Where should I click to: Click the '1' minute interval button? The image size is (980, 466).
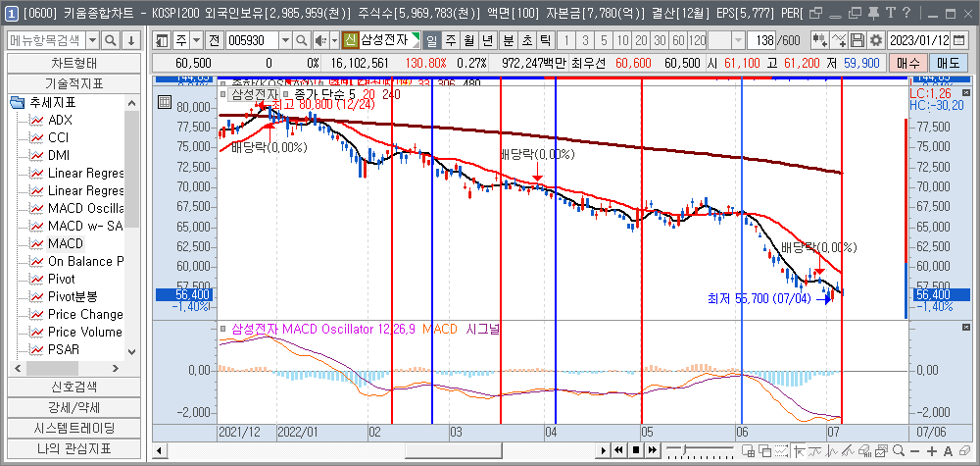coord(566,40)
